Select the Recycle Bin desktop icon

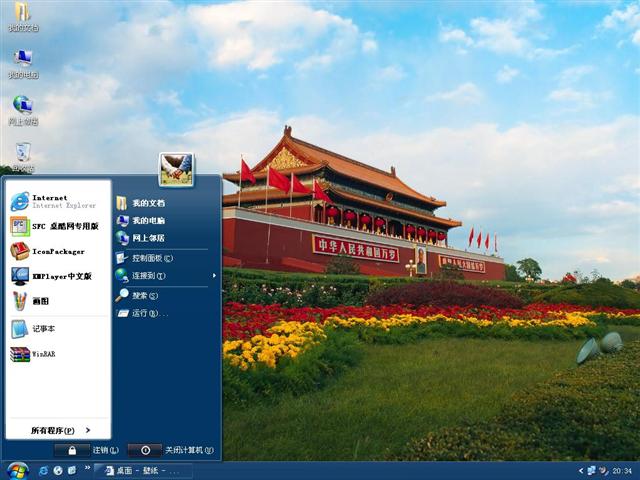23,157
